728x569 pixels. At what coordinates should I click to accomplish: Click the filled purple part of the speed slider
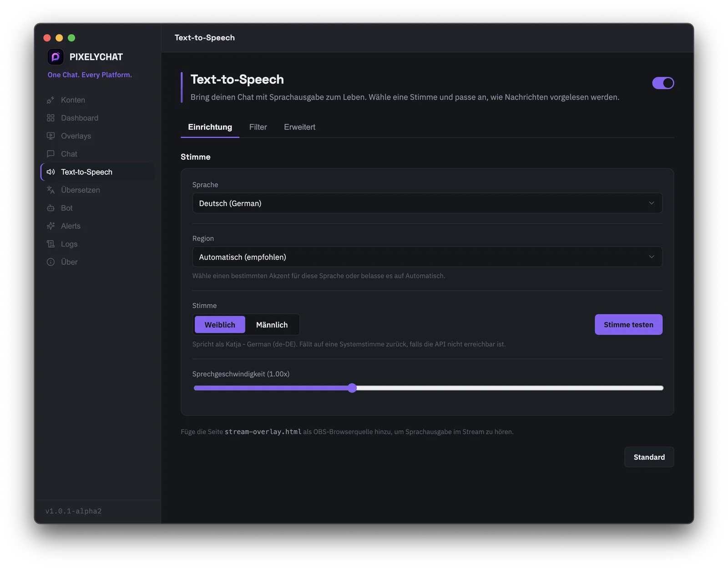point(271,388)
